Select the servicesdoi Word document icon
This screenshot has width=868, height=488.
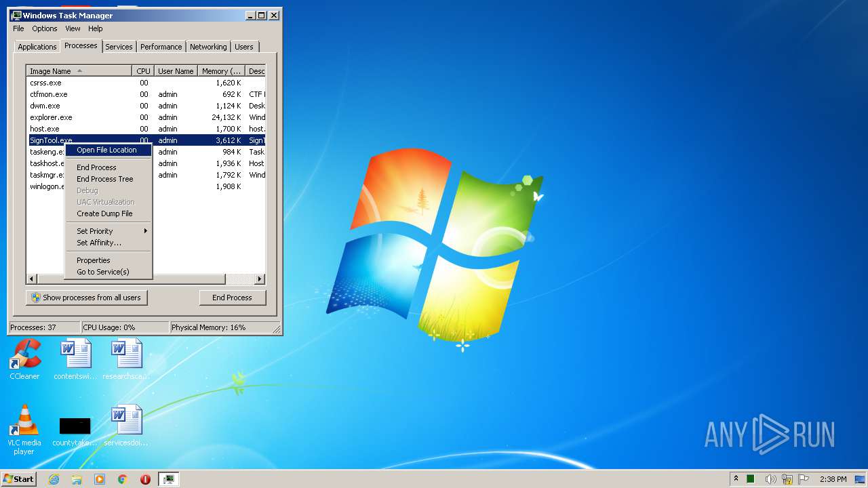(x=127, y=426)
